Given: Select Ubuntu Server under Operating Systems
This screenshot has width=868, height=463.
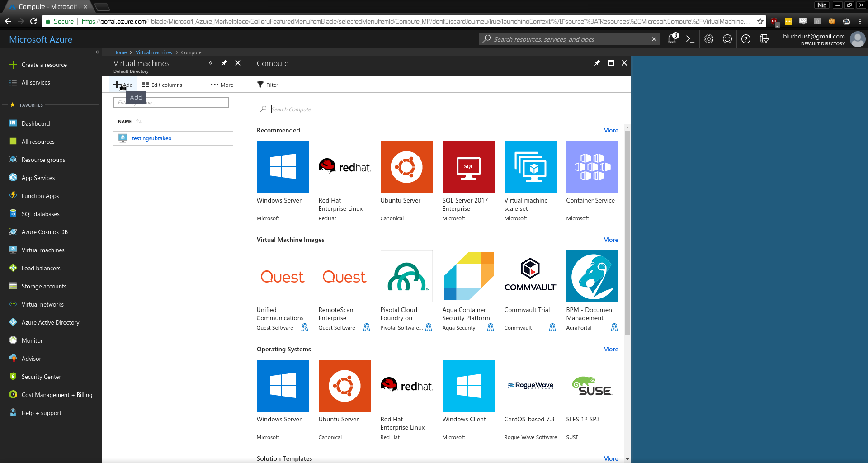Looking at the screenshot, I should tap(344, 400).
